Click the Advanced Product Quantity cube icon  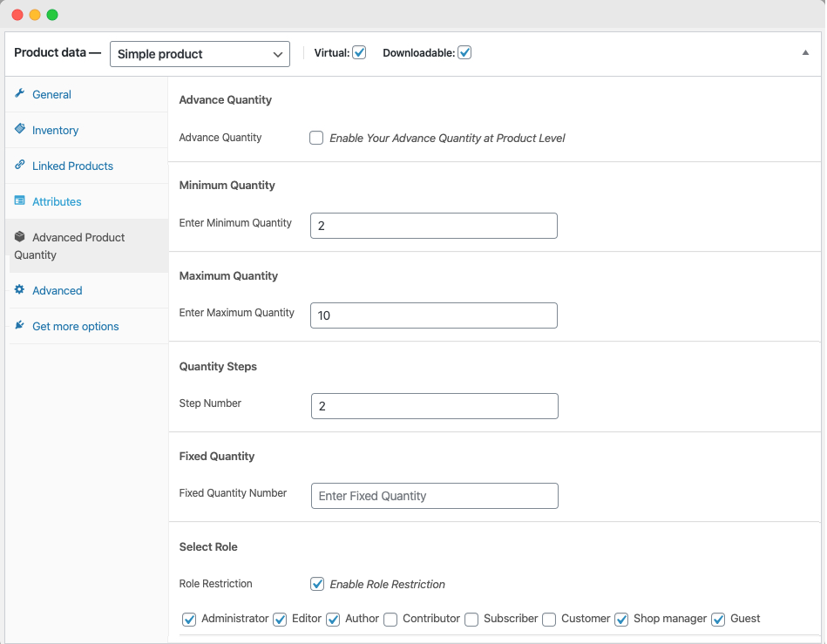coord(20,236)
